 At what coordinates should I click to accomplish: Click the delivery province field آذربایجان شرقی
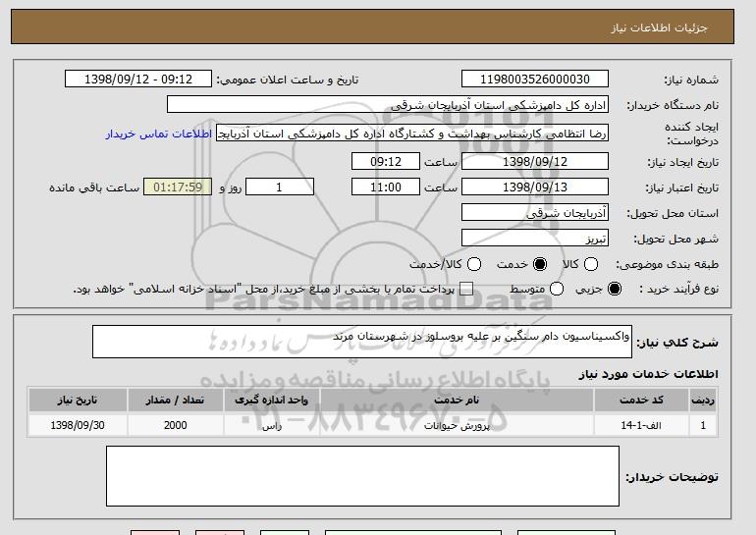(x=535, y=213)
